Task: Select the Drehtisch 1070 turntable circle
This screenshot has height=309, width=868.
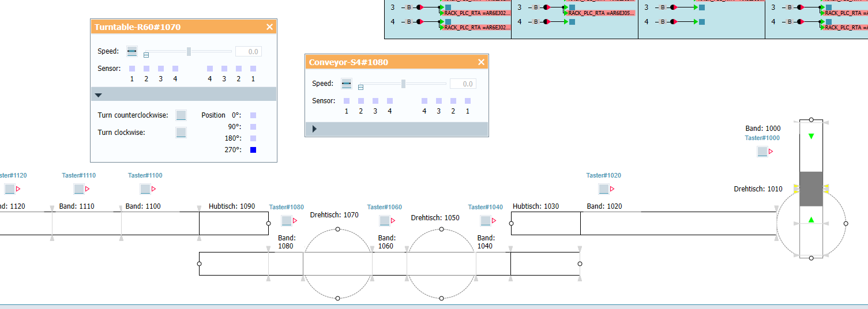Action: pyautogui.click(x=337, y=263)
